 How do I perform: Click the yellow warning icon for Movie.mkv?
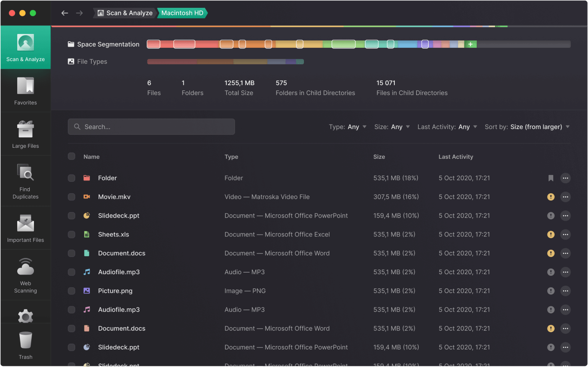click(551, 197)
